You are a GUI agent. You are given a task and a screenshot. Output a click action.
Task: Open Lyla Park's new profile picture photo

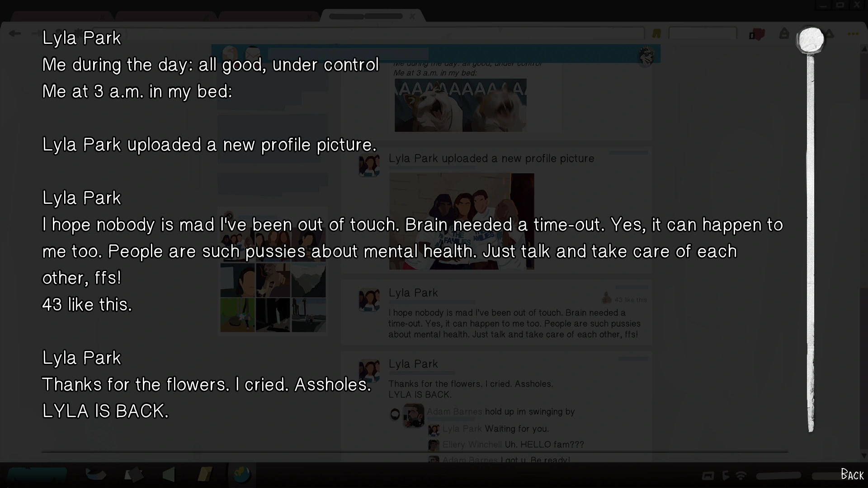462,221
